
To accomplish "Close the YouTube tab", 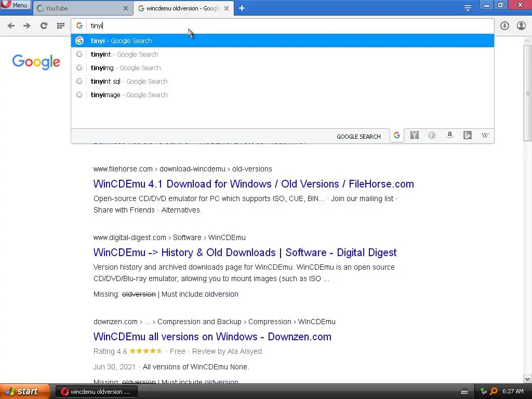I will click(x=126, y=8).
